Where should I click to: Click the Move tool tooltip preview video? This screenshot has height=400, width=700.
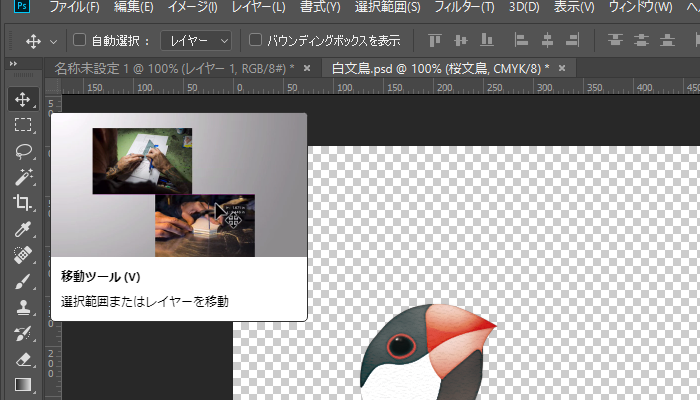pyautogui.click(x=179, y=185)
